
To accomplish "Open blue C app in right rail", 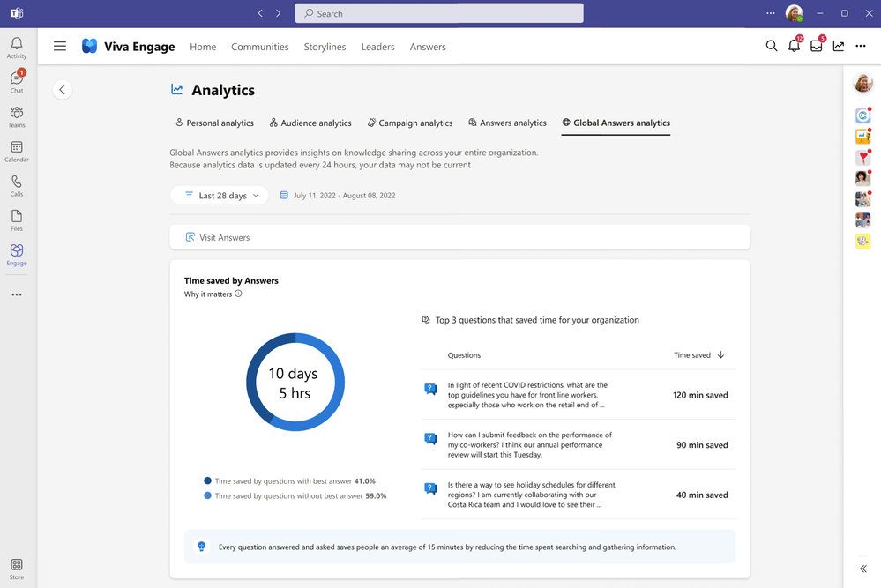I will [862, 115].
